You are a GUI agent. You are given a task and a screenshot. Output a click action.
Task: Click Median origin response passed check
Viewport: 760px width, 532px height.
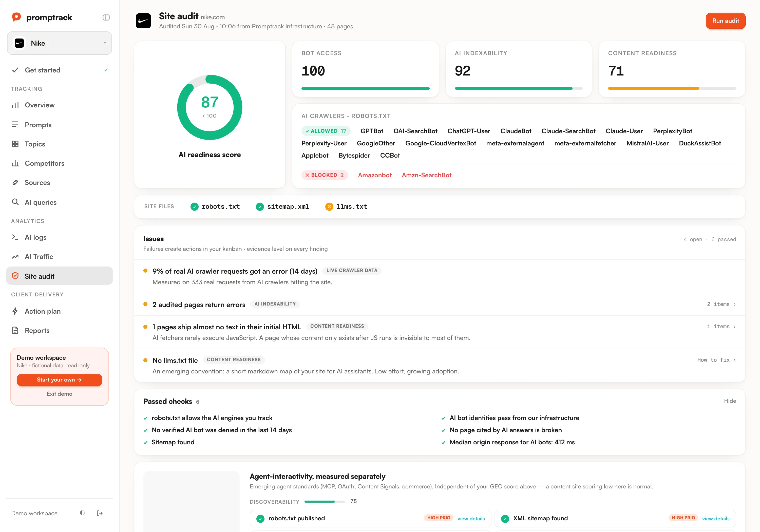tap(512, 442)
